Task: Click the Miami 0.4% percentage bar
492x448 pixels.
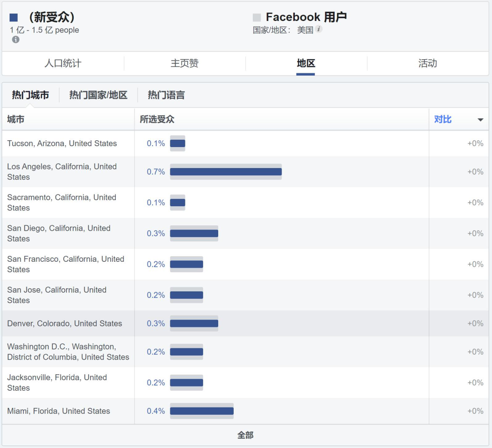Action: point(201,411)
